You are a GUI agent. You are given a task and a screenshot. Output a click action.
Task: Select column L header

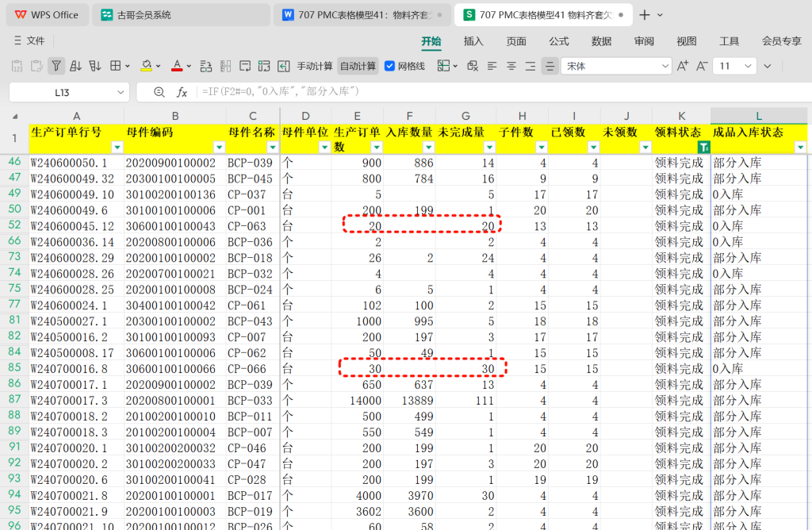(x=759, y=116)
